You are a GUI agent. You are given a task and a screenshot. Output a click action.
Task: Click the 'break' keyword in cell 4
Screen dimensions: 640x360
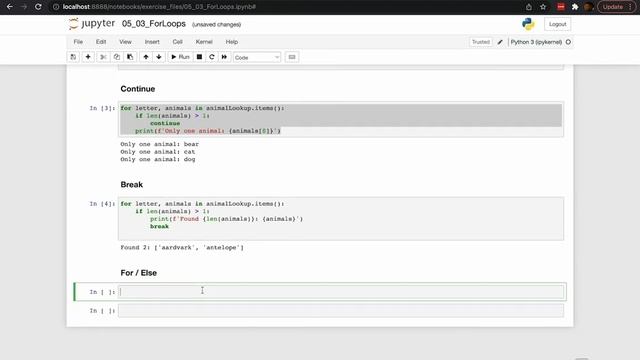click(159, 226)
